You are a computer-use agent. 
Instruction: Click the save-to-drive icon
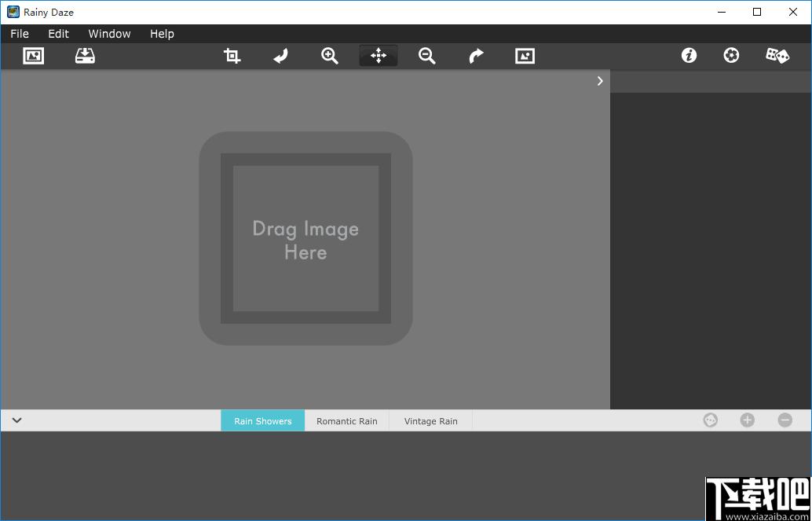coord(85,56)
